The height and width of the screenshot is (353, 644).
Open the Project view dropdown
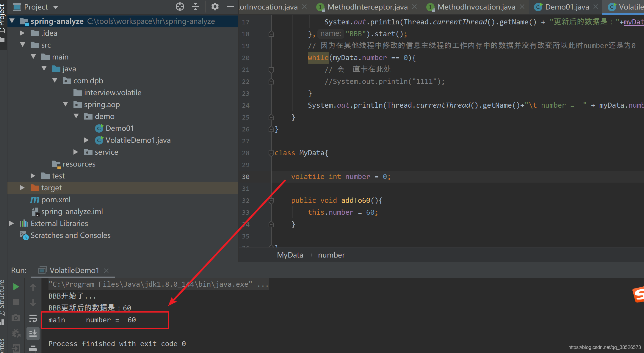(x=55, y=7)
